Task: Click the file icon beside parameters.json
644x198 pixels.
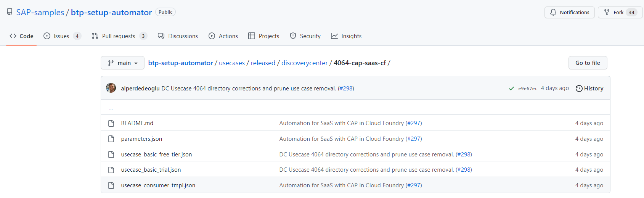Action: coord(111,139)
